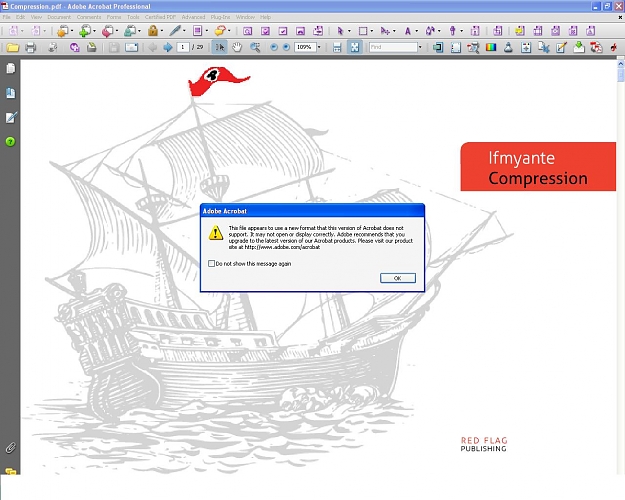Click the Find text field
Viewport: 625px width, 500px height.
pyautogui.click(x=393, y=47)
